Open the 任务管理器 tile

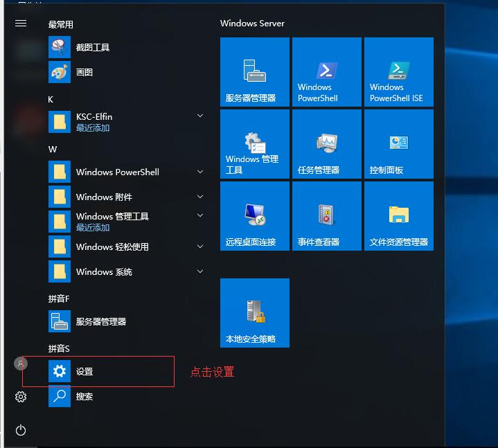click(327, 144)
